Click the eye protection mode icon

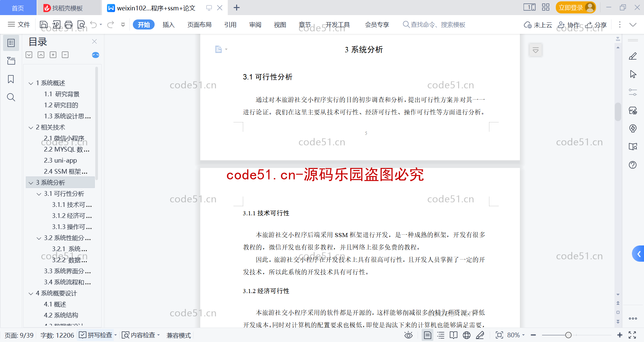[409, 335]
